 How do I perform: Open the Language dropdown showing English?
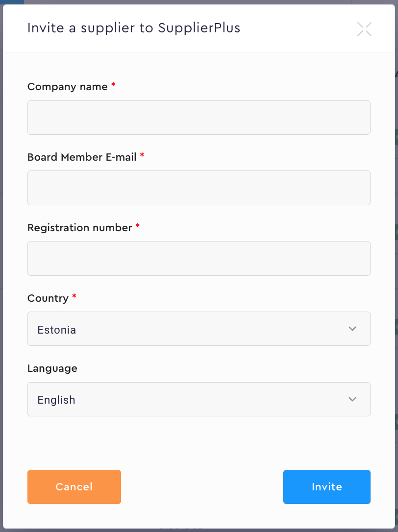186,399
